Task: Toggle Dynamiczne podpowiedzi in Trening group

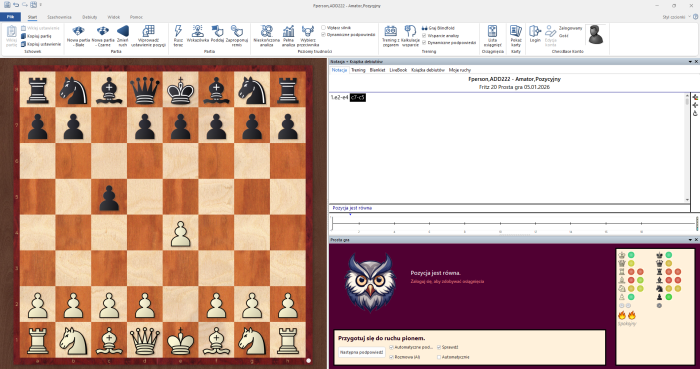Action: 424,43
